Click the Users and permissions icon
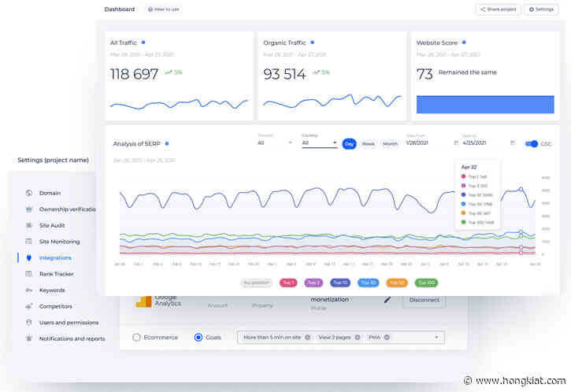Screen dimensions: 571x392 coord(29,323)
